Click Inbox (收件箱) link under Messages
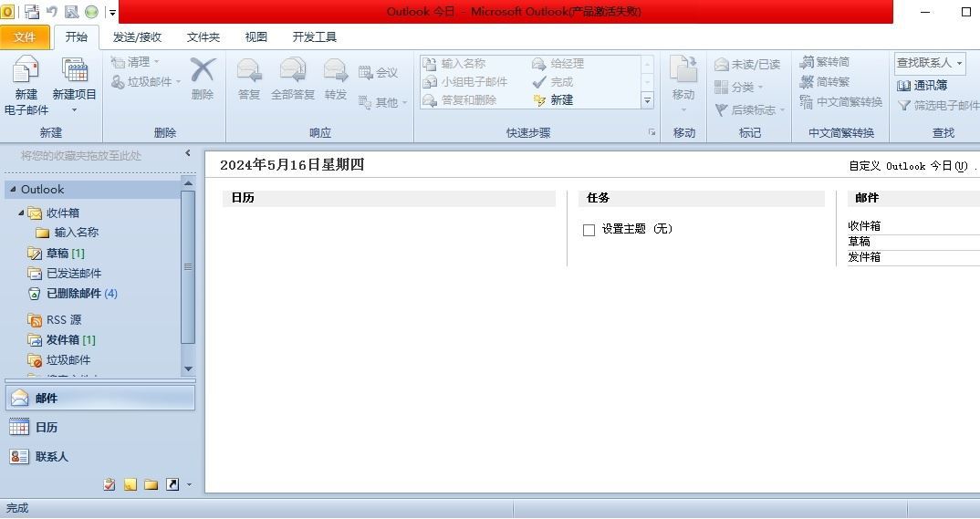This screenshot has width=980, height=519. [x=864, y=225]
